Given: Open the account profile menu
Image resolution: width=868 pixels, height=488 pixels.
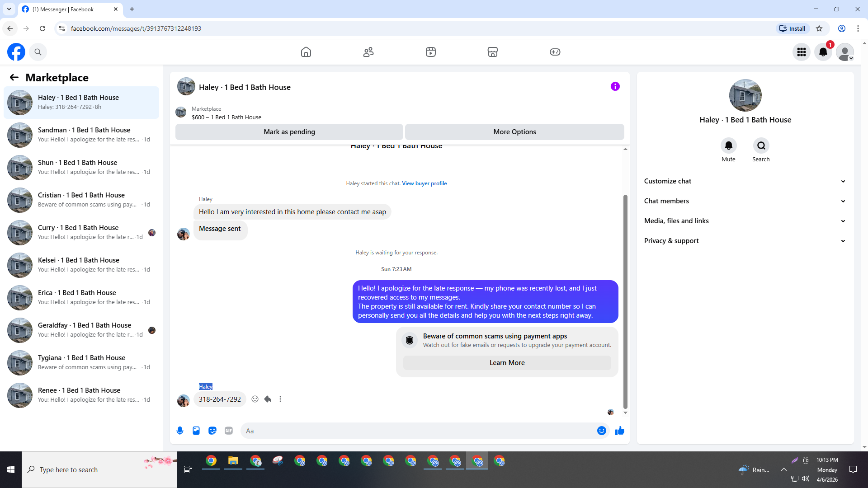Looking at the screenshot, I should click(x=844, y=52).
